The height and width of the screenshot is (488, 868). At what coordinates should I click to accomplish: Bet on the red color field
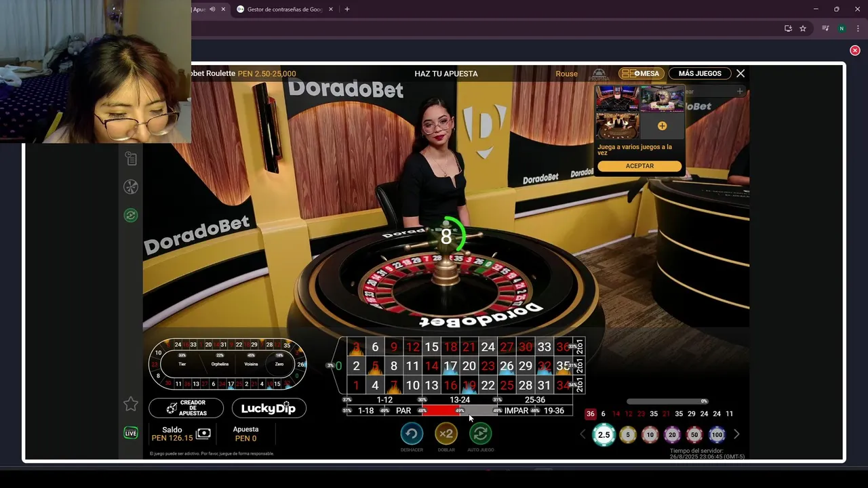point(441,411)
